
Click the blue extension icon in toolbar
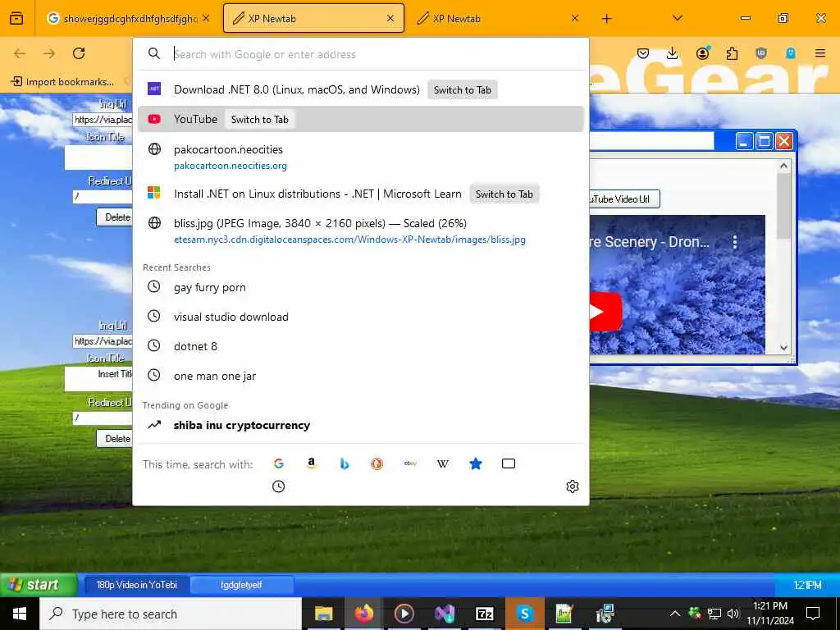click(791, 53)
